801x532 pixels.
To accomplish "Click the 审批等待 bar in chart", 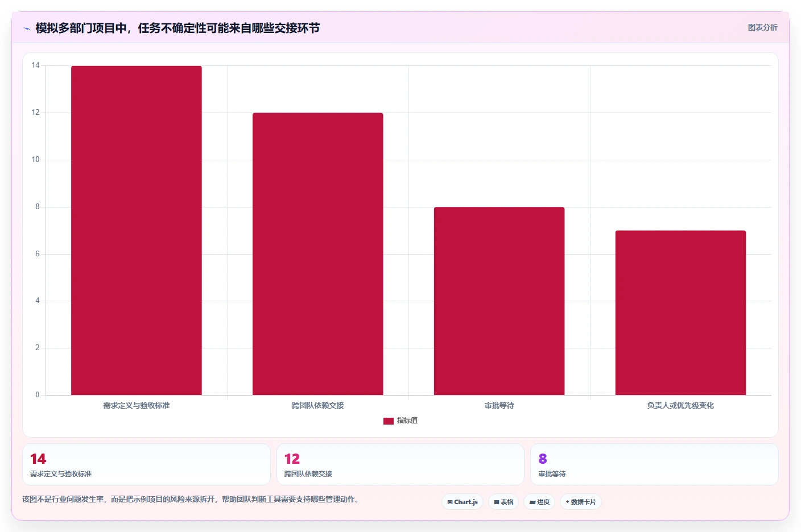I will tap(499, 301).
